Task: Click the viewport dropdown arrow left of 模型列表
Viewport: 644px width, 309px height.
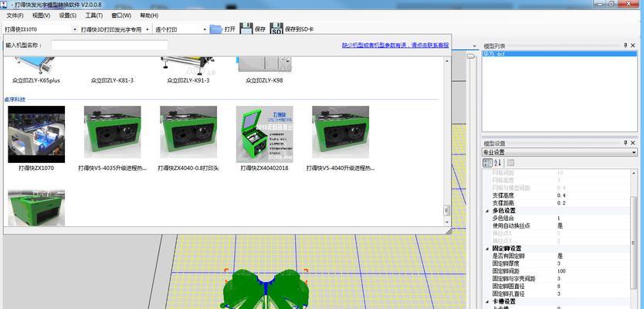Action: click(x=475, y=46)
